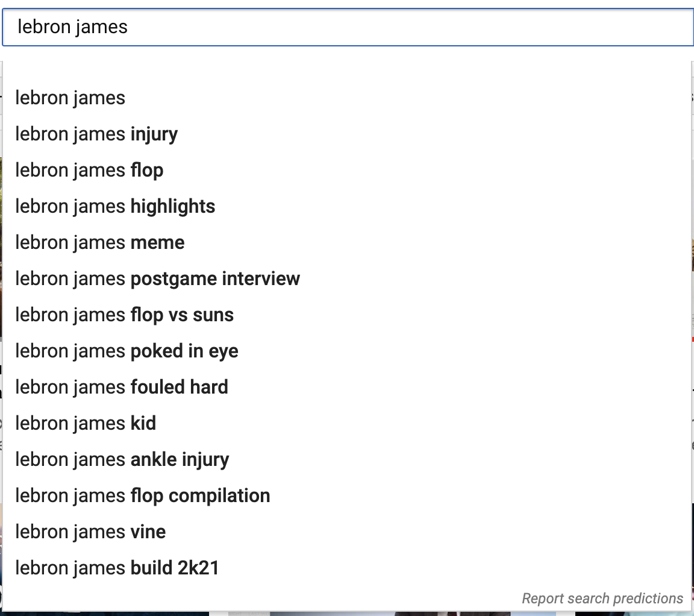Select 'lebron james postgame interview' suggestion

point(347,279)
